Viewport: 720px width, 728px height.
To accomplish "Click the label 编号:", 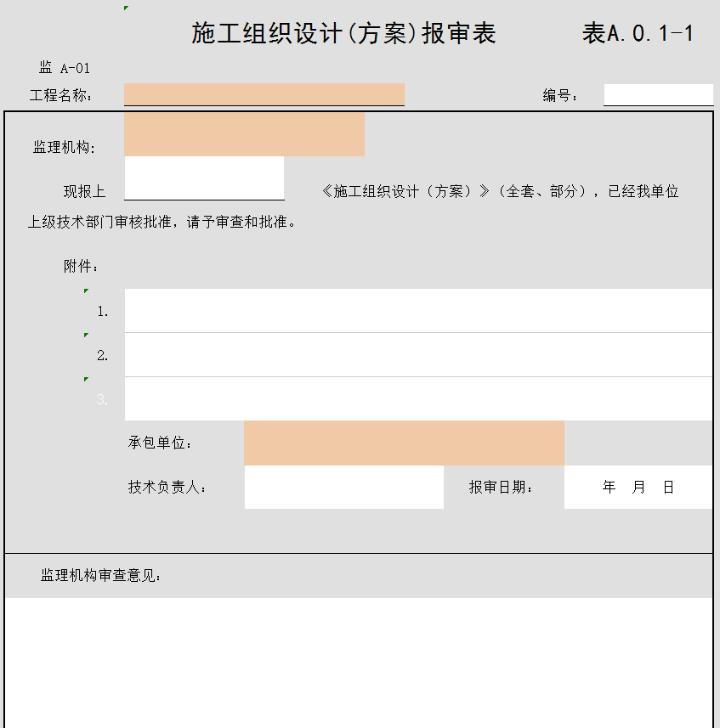I will (x=560, y=96).
